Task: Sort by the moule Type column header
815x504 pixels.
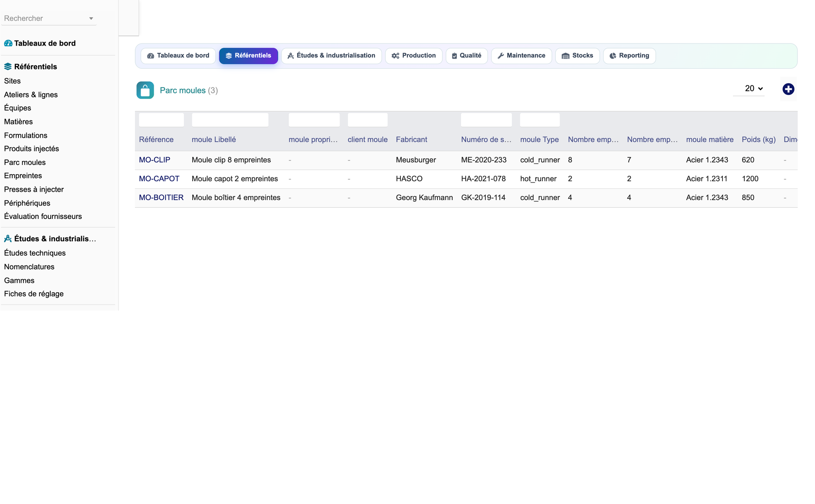Action: (539, 139)
